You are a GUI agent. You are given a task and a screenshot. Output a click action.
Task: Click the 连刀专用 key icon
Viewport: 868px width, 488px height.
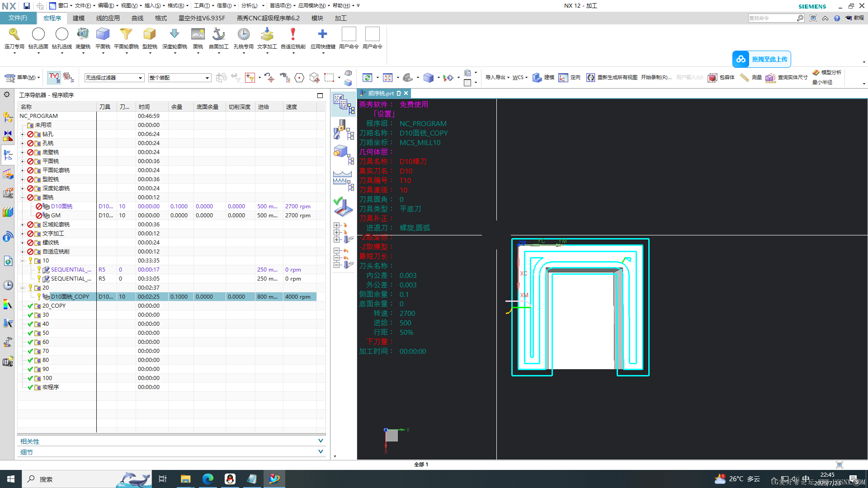(x=14, y=34)
